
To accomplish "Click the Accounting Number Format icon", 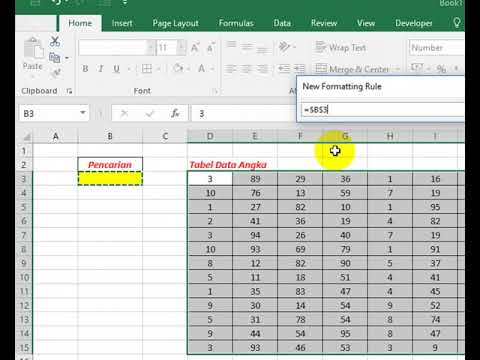I will [x=417, y=68].
